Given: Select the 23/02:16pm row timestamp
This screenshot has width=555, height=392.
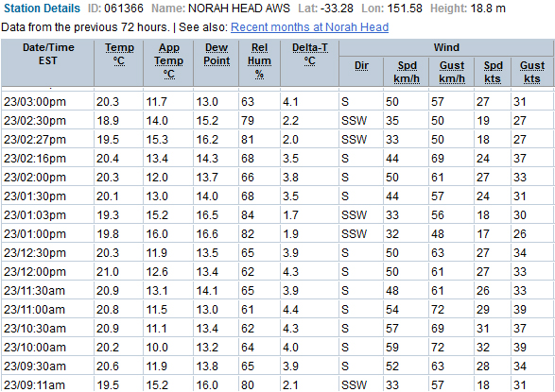Looking at the screenshot, I should click(x=35, y=159).
